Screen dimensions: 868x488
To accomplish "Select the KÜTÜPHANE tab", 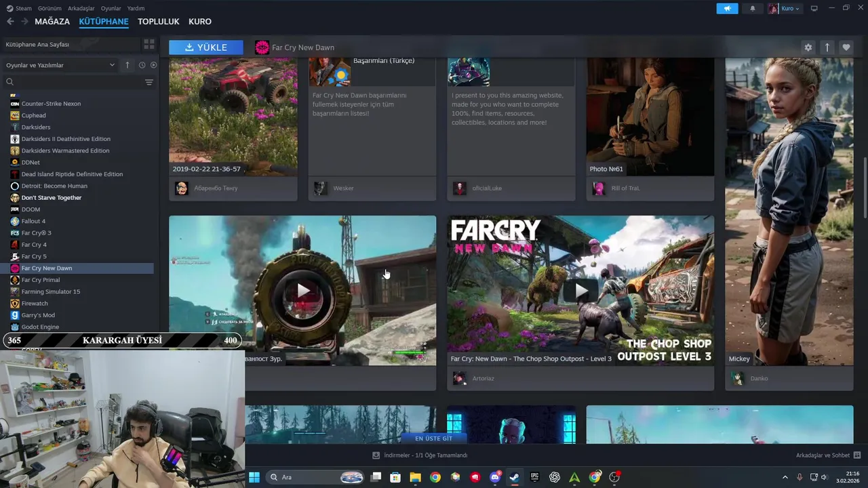I will pos(104,22).
